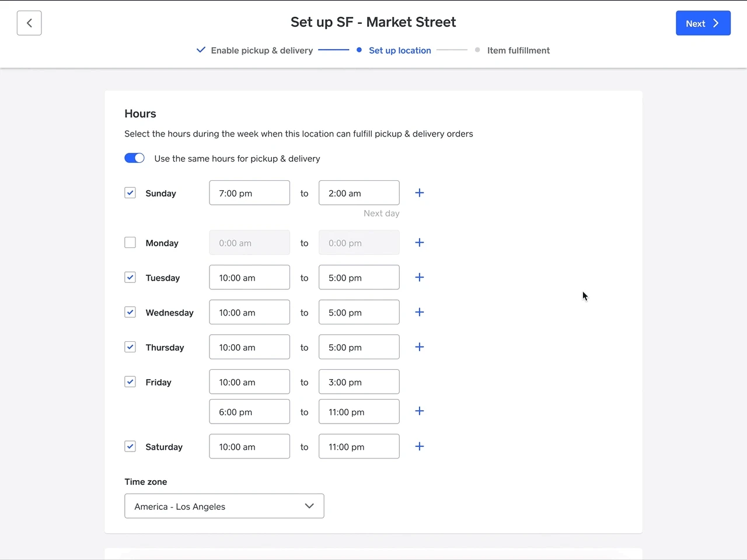Edit Wednesday end time field
Viewport: 747px width, 560px height.
coord(359,312)
